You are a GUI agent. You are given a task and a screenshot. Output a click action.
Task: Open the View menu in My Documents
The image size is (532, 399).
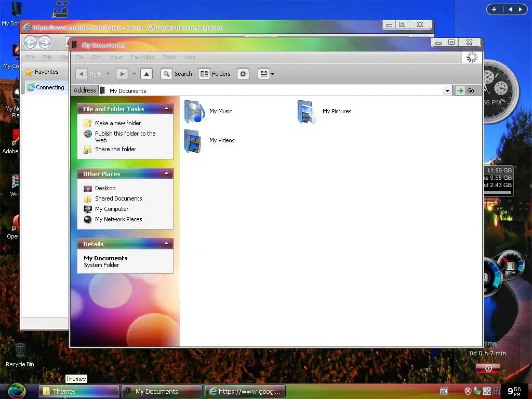(116, 57)
